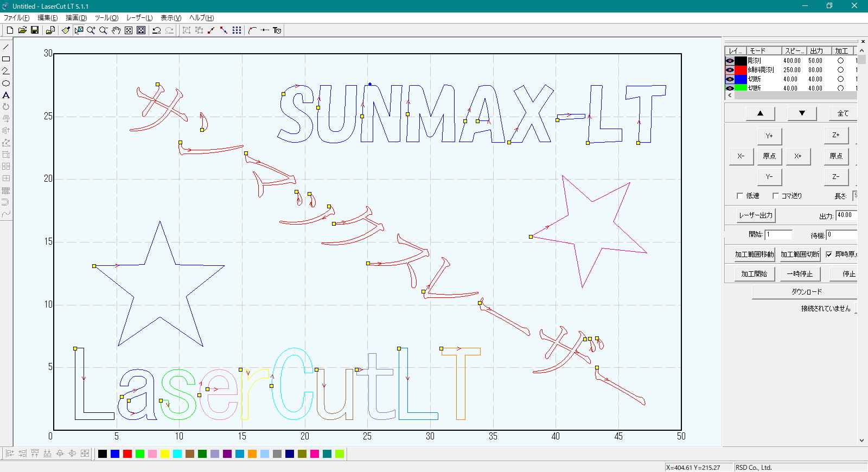The width and height of the screenshot is (868, 472).
Task: Enable the コマ送り checkbox
Action: click(x=776, y=196)
